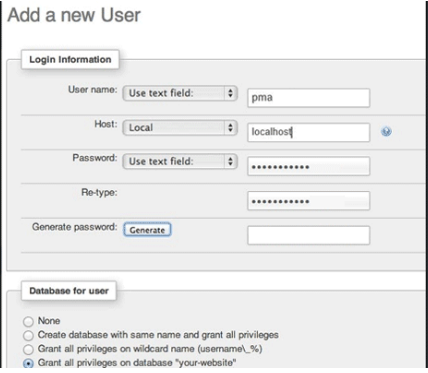Click into the Password text field
This screenshot has width=428, height=373.
(308, 166)
